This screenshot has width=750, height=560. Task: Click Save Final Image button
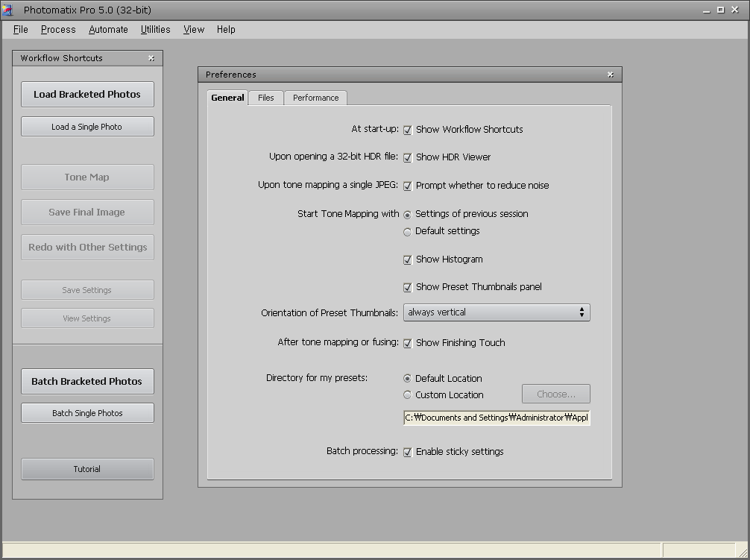click(x=87, y=212)
